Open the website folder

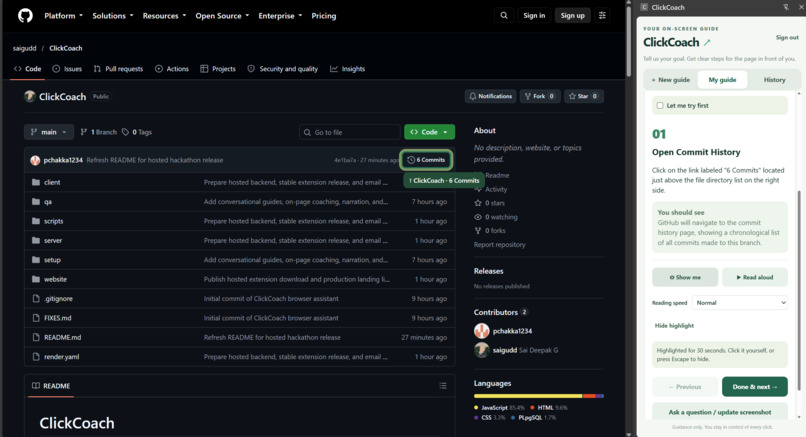tap(55, 279)
